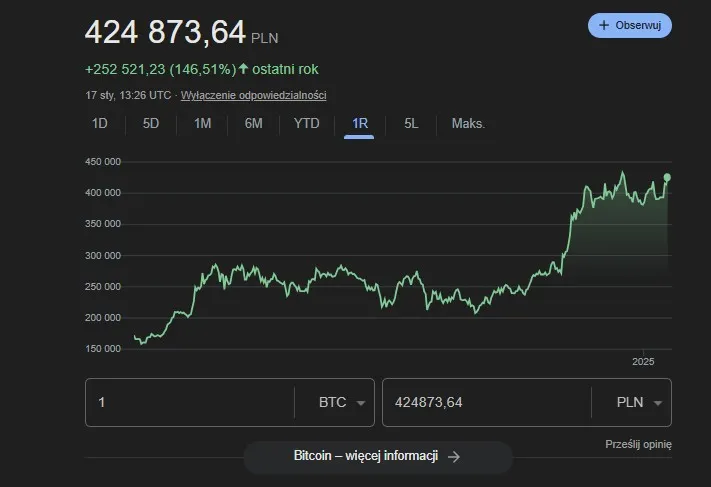Show the 1M chart range
711x487 pixels.
coord(202,124)
